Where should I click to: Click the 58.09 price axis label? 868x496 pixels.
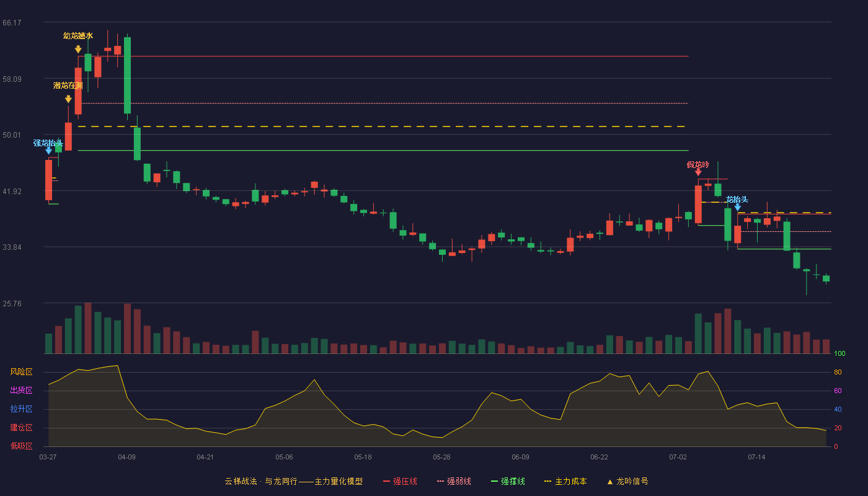click(12, 79)
